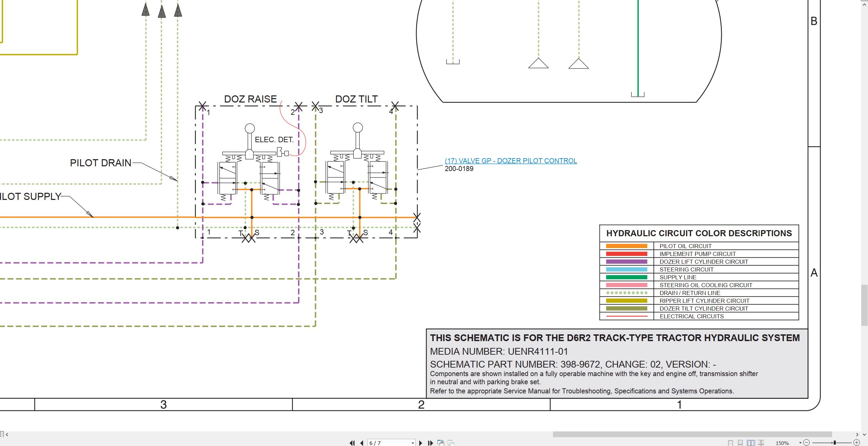Screen dimensions: 868x446
Task: Go to the next page
Action: pos(421,443)
